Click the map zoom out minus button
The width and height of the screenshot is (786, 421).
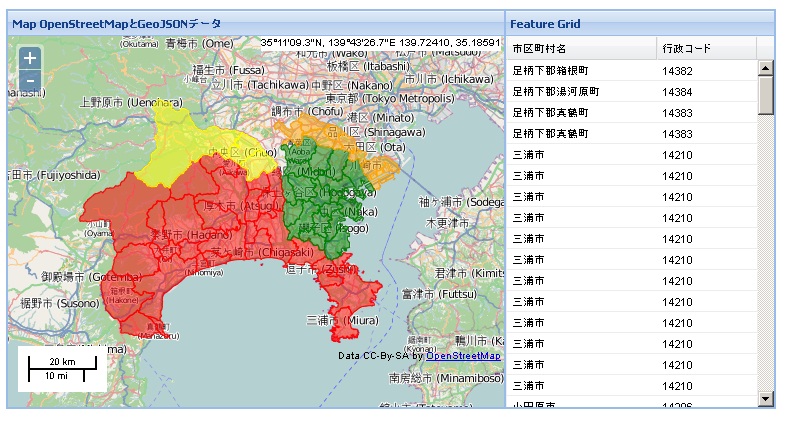(x=30, y=80)
